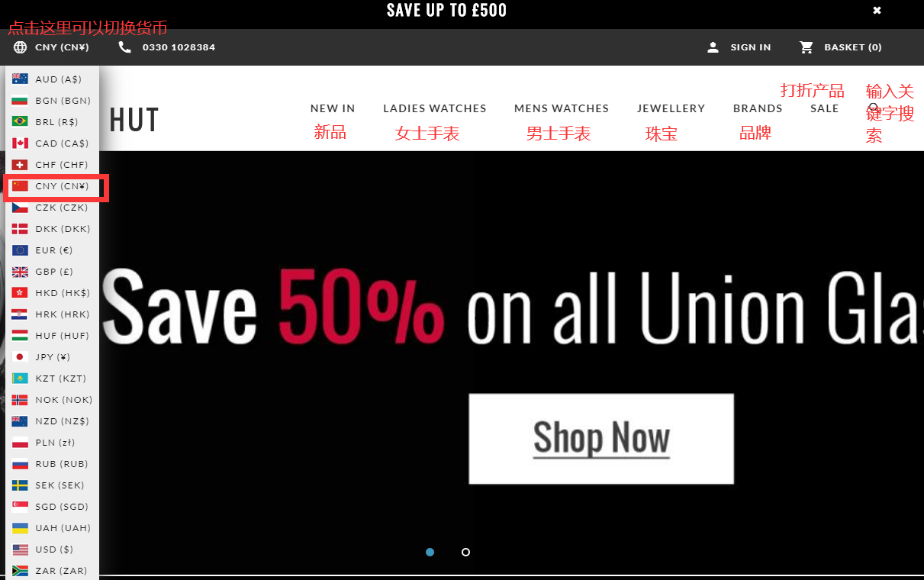Open the Sale link in navigation

click(825, 108)
